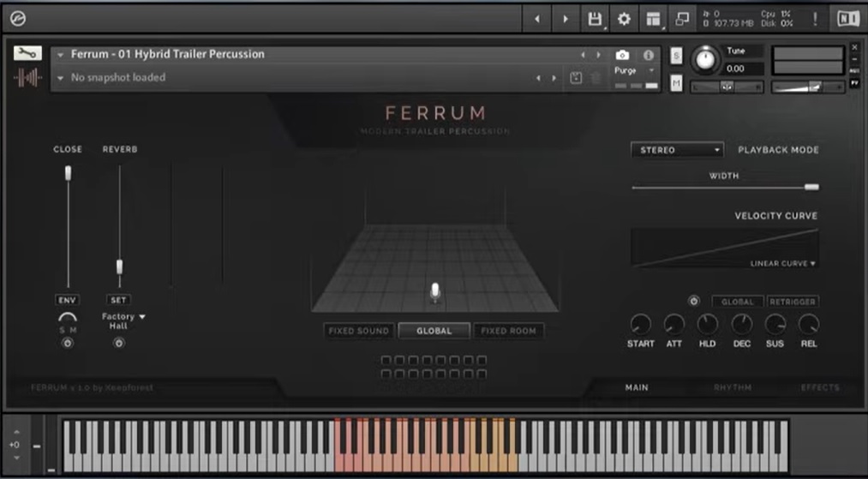Click the microphone in the room grid
This screenshot has width=868, height=479.
click(x=435, y=292)
